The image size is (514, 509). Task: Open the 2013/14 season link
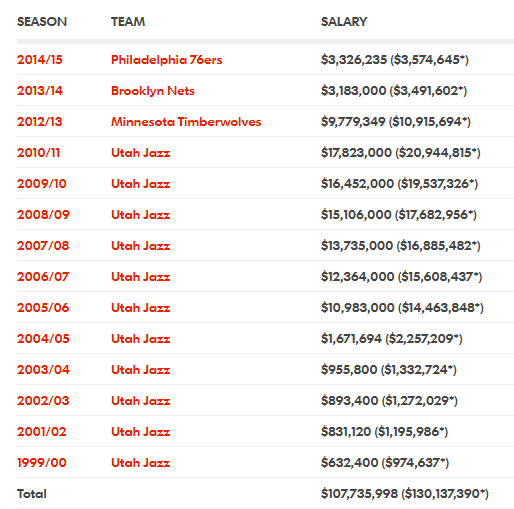40,91
